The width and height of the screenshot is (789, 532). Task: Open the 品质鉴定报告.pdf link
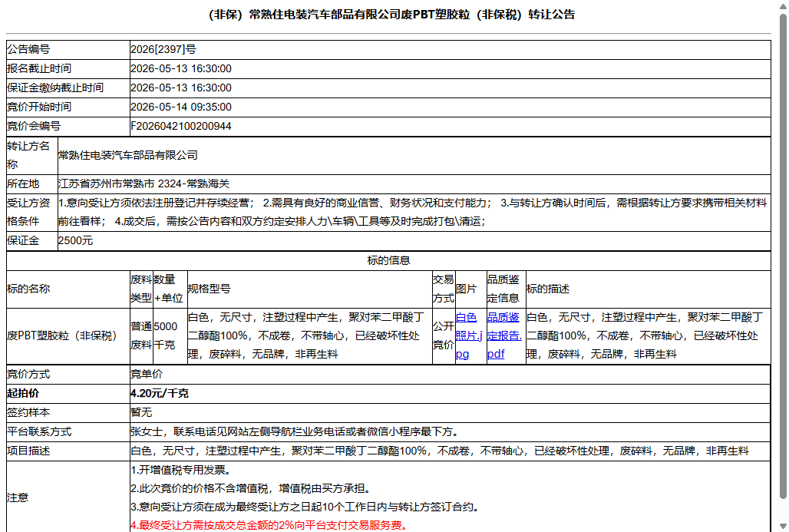504,335
